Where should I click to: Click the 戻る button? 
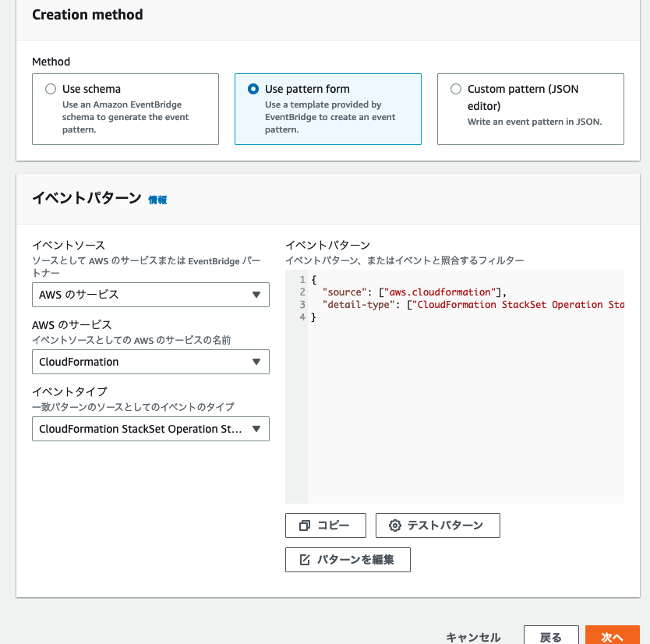[x=551, y=635]
